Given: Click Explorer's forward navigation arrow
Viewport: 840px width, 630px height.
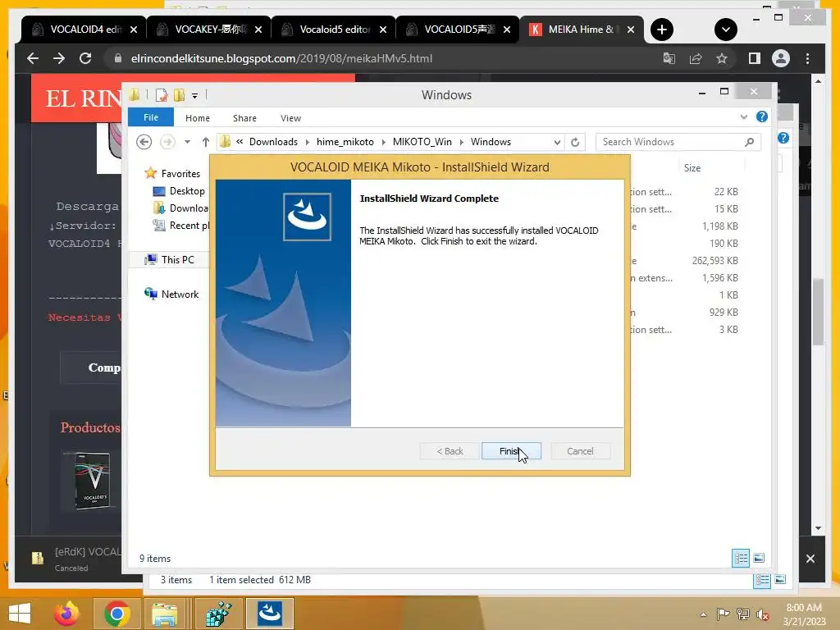Looking at the screenshot, I should click(x=167, y=142).
